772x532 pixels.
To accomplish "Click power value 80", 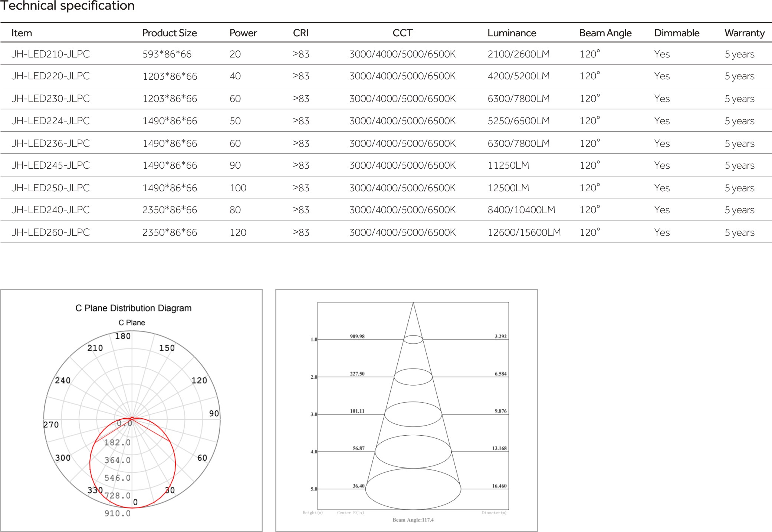I will pos(235,210).
